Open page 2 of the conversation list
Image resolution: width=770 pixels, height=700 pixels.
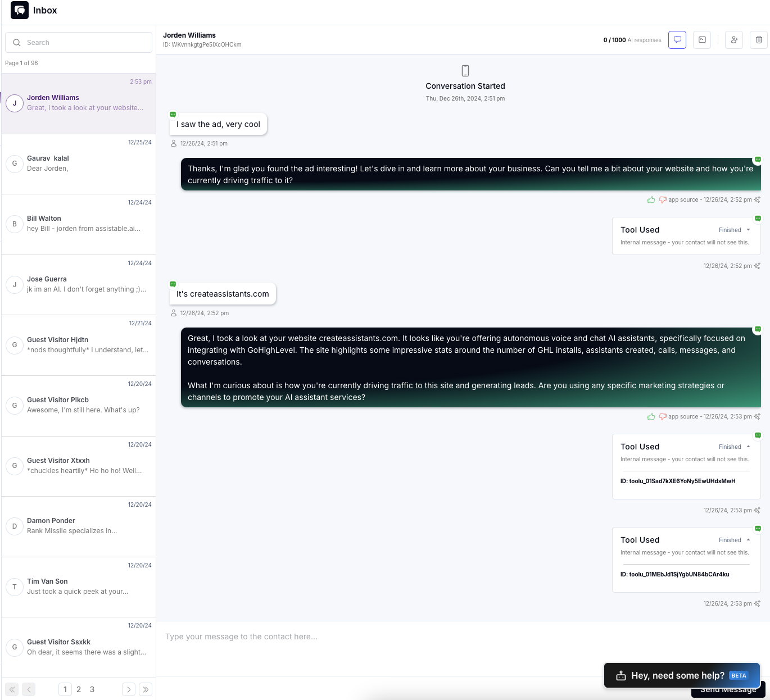(x=79, y=689)
